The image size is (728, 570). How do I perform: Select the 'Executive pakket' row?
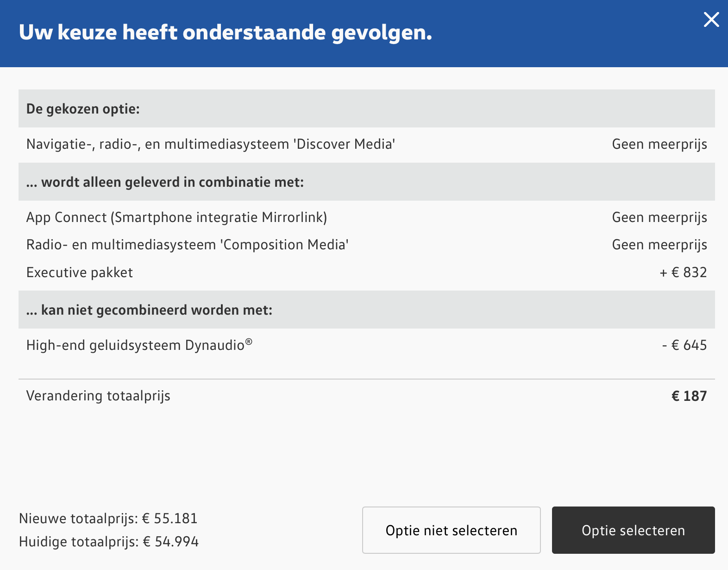click(x=80, y=272)
